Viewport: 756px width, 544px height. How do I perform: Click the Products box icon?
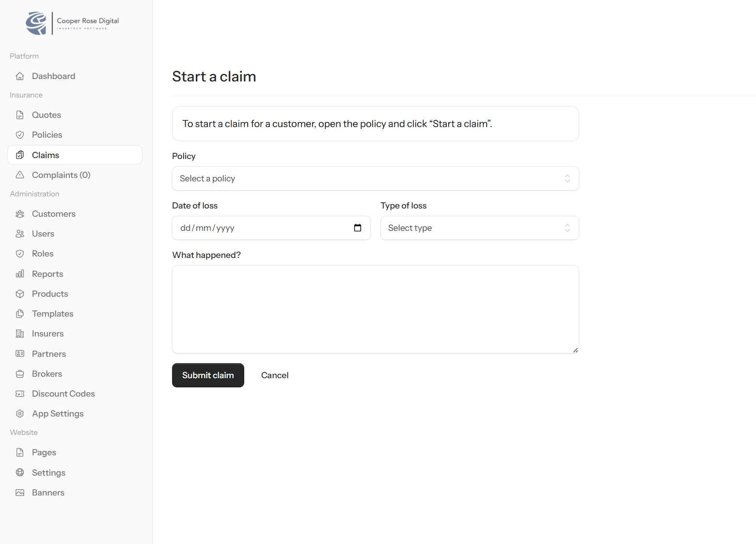click(x=20, y=294)
